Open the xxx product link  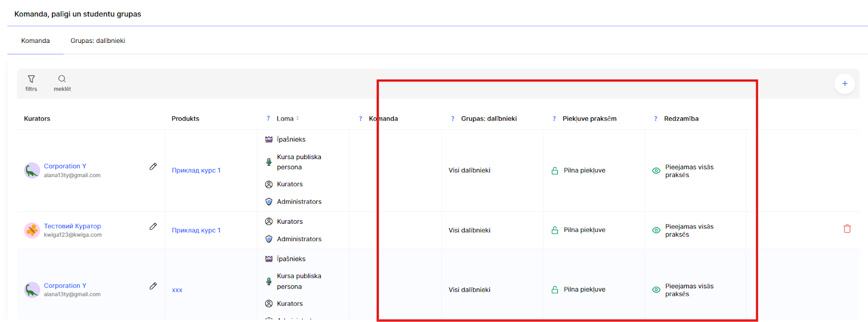point(177,290)
